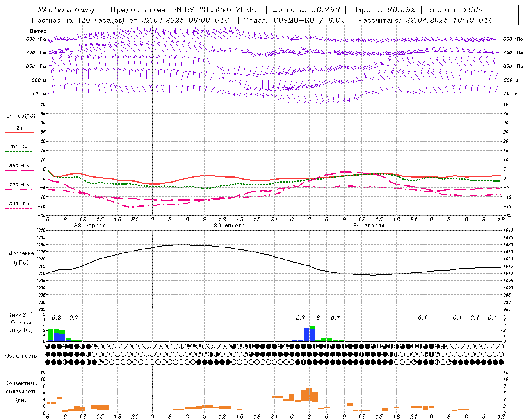
Task: Click the Высота: 166м value
Action: tap(455, 10)
